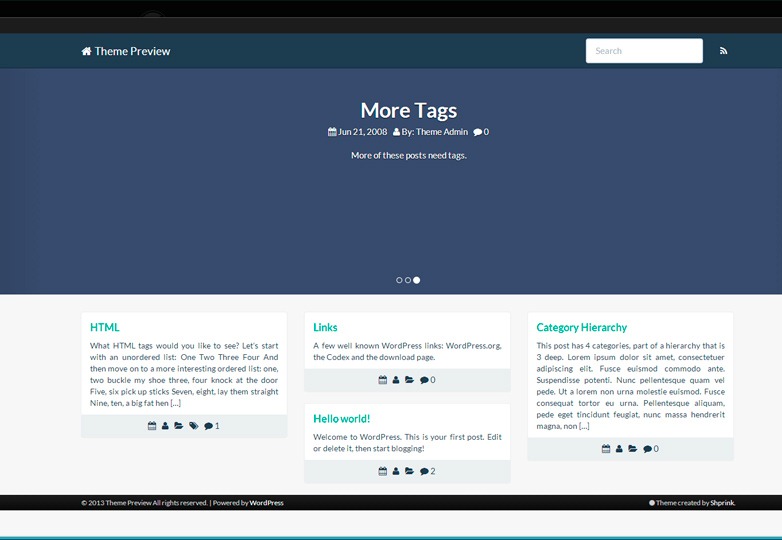
Task: Click the calendar icon under Category Hierarchy post
Action: pyautogui.click(x=606, y=449)
